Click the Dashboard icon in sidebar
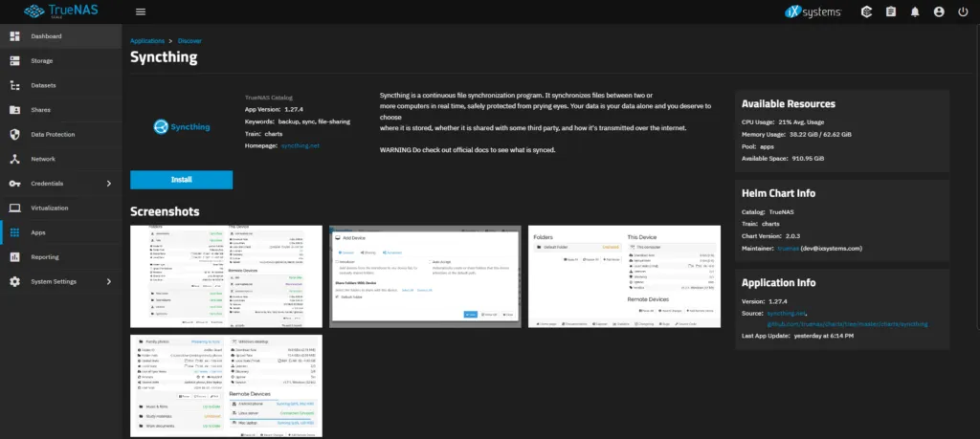This screenshot has height=439, width=980. click(x=15, y=36)
